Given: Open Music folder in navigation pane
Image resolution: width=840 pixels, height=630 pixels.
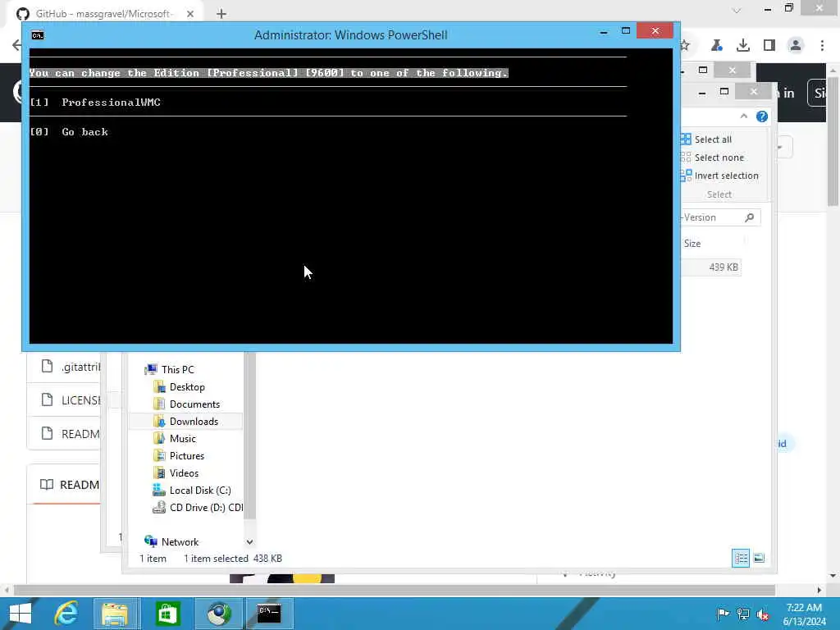Looking at the screenshot, I should coord(183,438).
